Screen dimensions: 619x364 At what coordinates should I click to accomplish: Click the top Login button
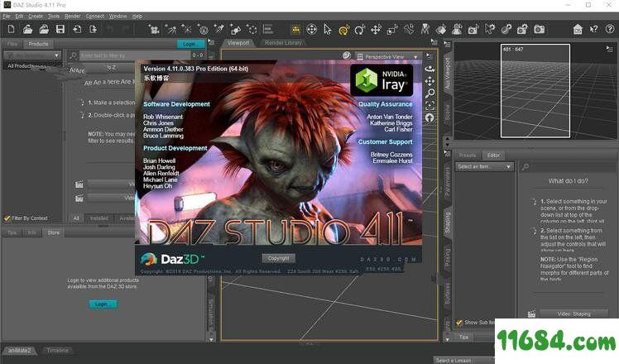190,44
